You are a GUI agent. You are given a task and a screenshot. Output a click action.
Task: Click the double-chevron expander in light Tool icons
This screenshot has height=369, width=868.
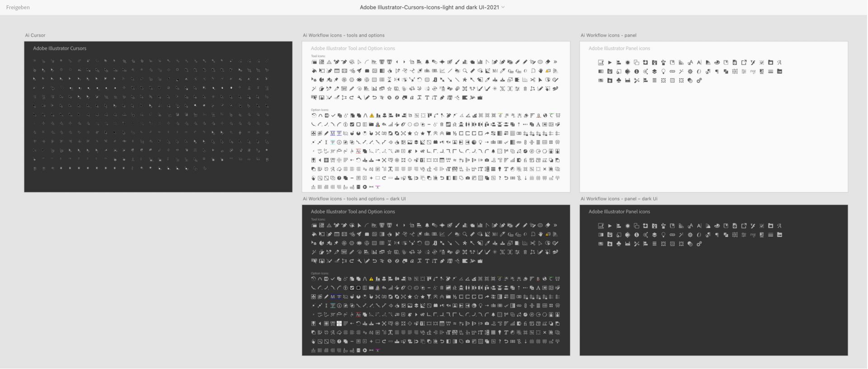(x=555, y=62)
